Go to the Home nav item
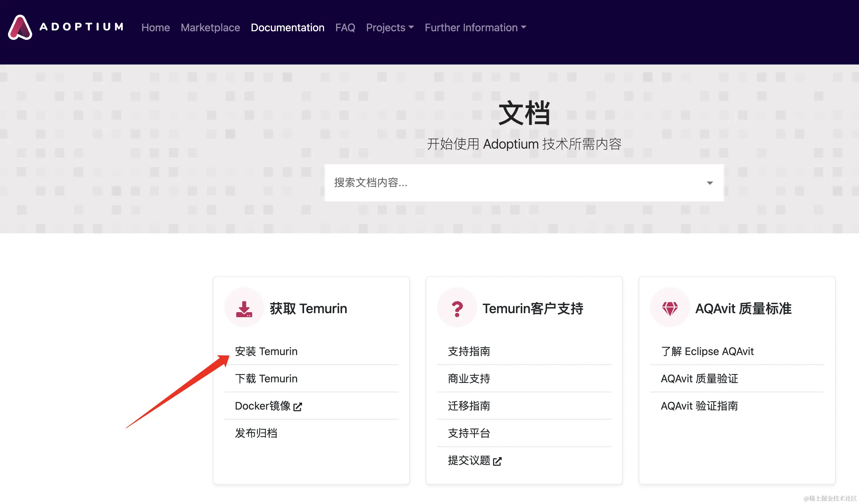Viewport: 859px width, 504px height. coord(155,28)
